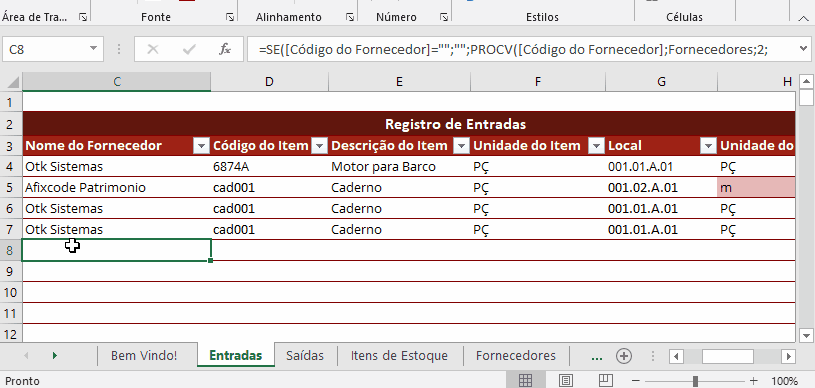Switch to the Saídas sheet tab
Screen dimensions: 815x388
[x=305, y=356]
